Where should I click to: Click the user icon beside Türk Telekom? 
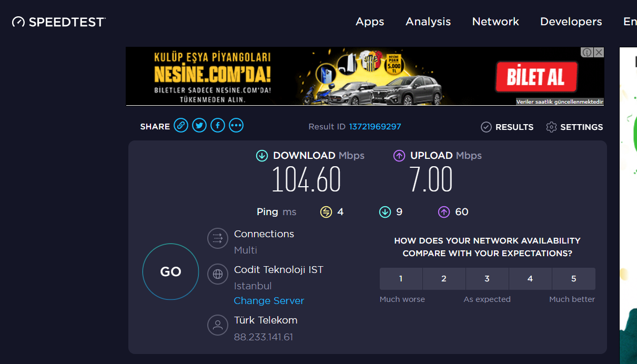click(217, 325)
